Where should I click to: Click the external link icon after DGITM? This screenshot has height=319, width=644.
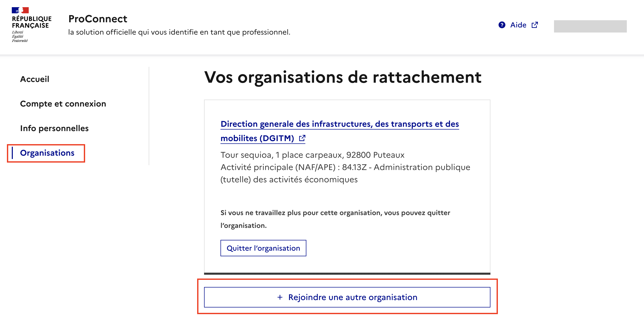(302, 138)
